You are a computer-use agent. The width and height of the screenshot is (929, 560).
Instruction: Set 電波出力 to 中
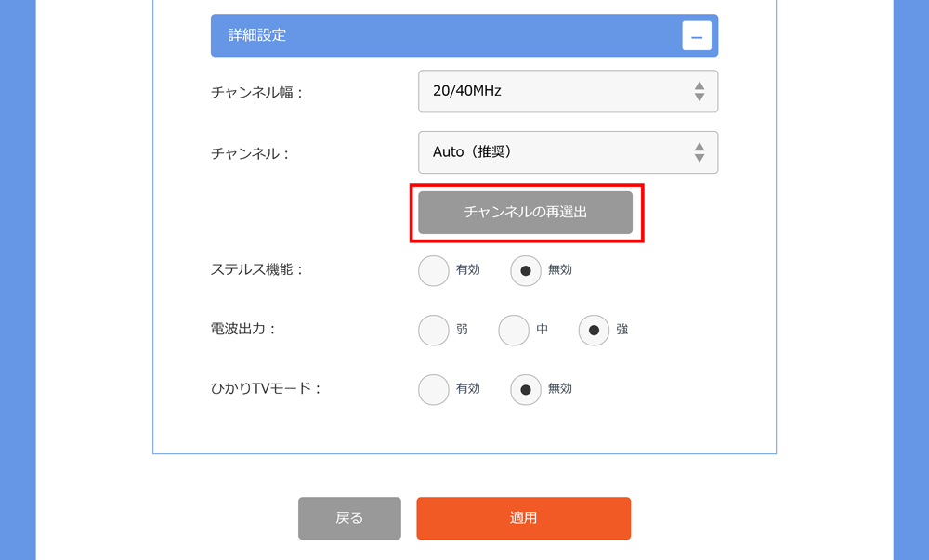point(514,330)
